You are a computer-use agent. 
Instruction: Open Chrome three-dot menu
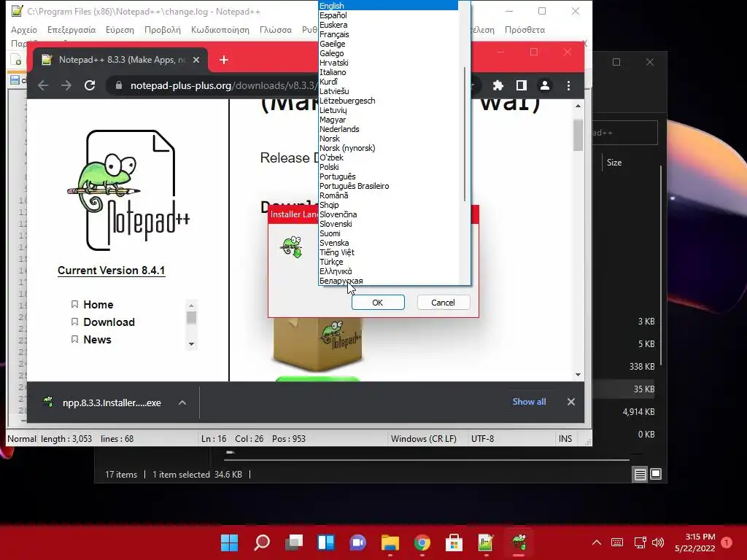(568, 86)
